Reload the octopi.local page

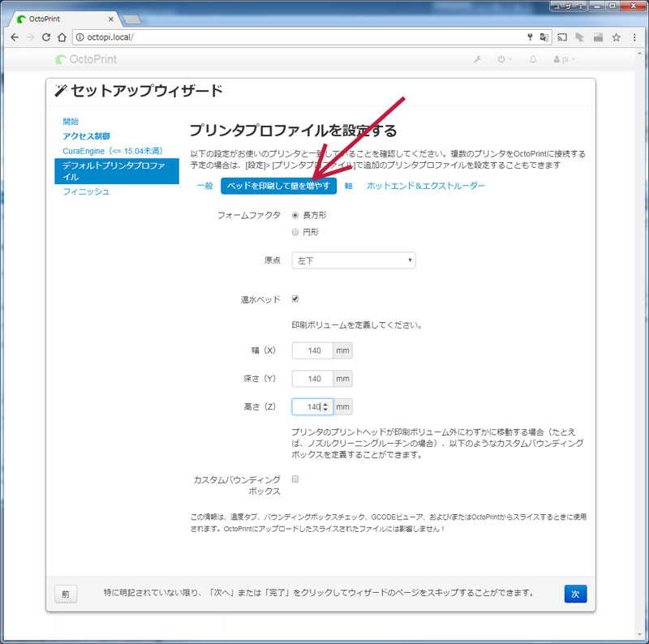(x=46, y=37)
